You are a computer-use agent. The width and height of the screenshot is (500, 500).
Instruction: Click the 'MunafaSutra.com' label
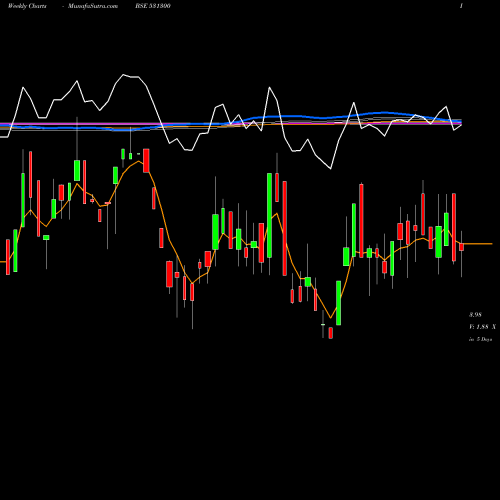click(93, 6)
